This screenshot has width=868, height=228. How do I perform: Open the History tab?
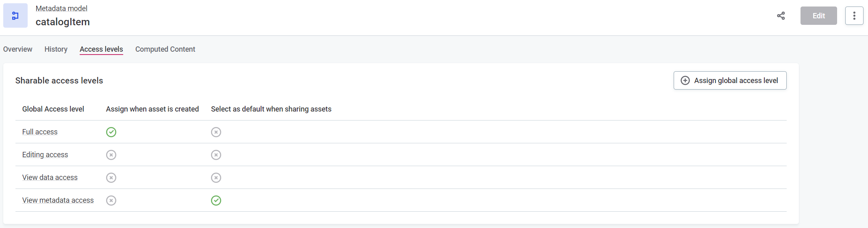click(56, 49)
